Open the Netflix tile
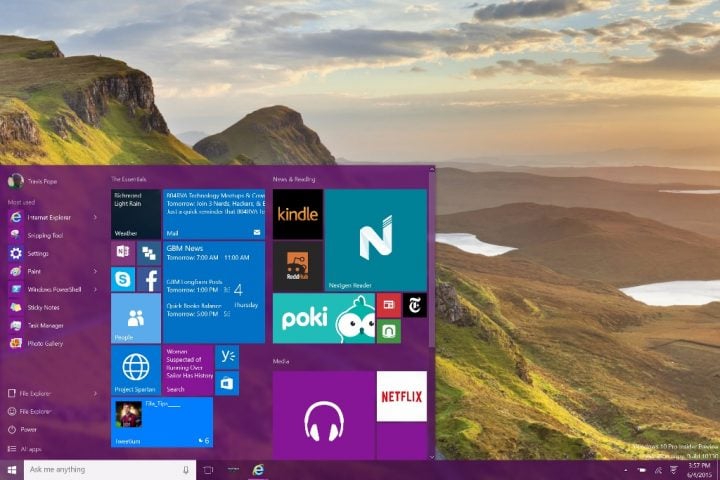Screen dimensions: 720x480 click(402, 396)
